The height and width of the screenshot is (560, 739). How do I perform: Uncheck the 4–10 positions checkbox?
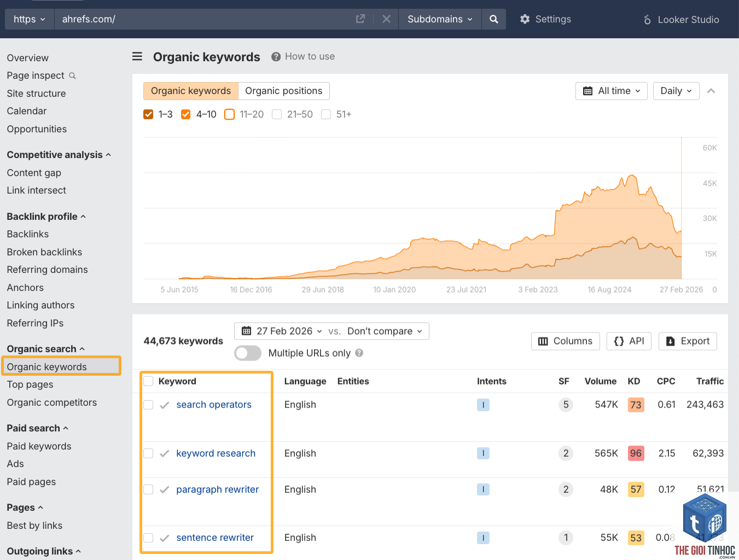click(x=186, y=114)
